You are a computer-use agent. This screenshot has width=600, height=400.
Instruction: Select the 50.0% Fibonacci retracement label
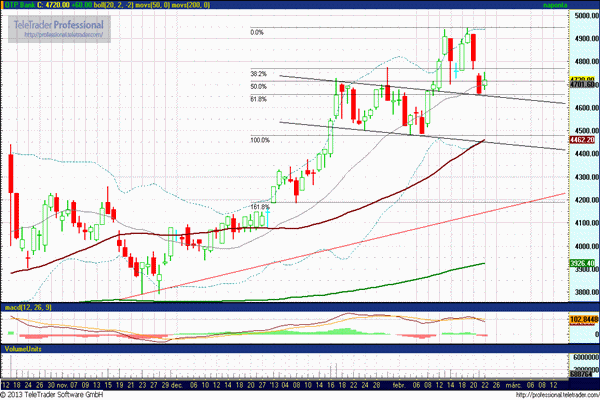coord(258,86)
